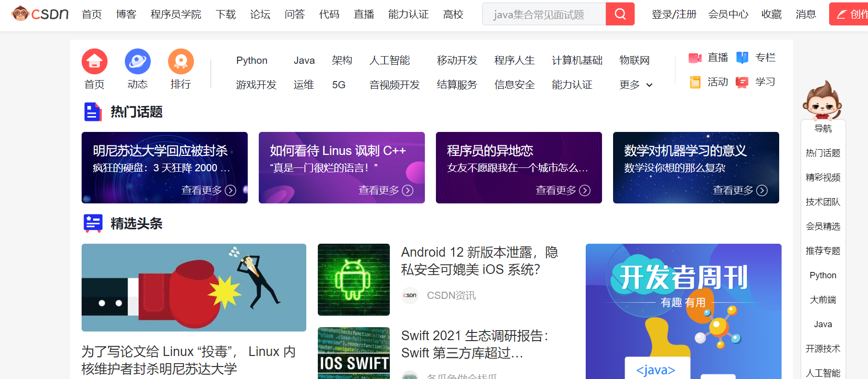Click the 直播 video camera icon
Image resolution: width=868 pixels, height=379 pixels.
pyautogui.click(x=695, y=58)
